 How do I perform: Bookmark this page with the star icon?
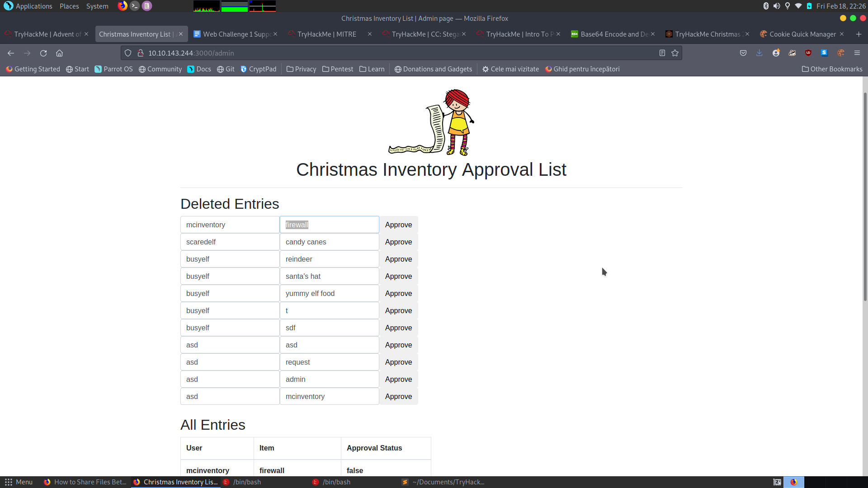pyautogui.click(x=675, y=53)
